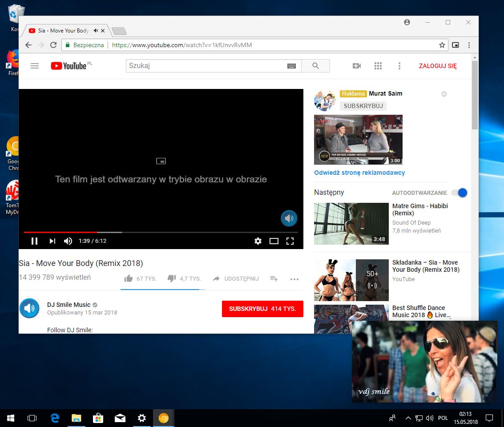Click the search magnifier button
Viewport: 504px width, 427px height.
coord(316,66)
